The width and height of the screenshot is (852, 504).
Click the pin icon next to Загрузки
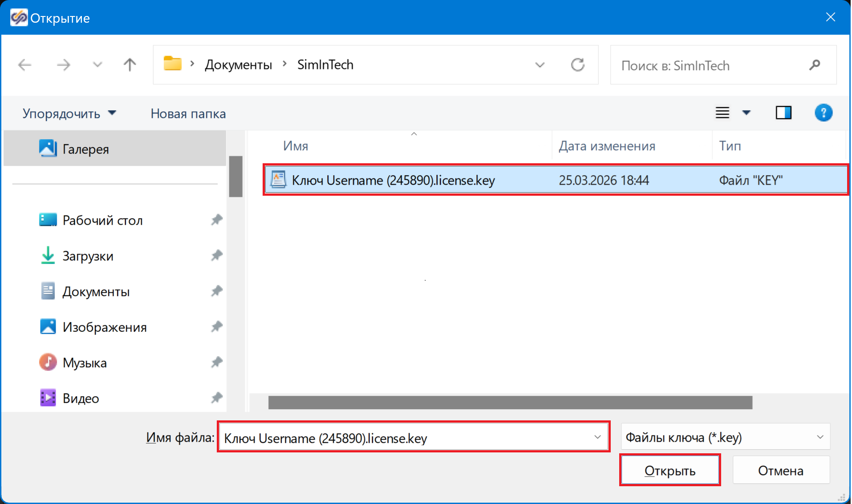pos(217,255)
